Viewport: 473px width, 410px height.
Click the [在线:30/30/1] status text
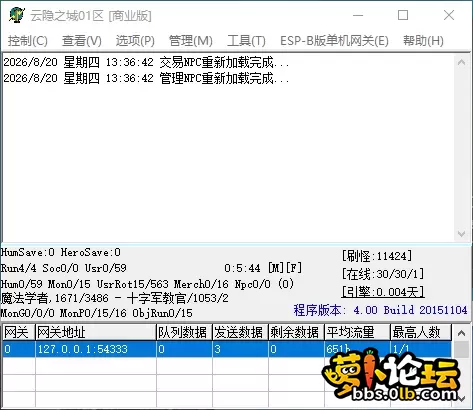click(383, 274)
